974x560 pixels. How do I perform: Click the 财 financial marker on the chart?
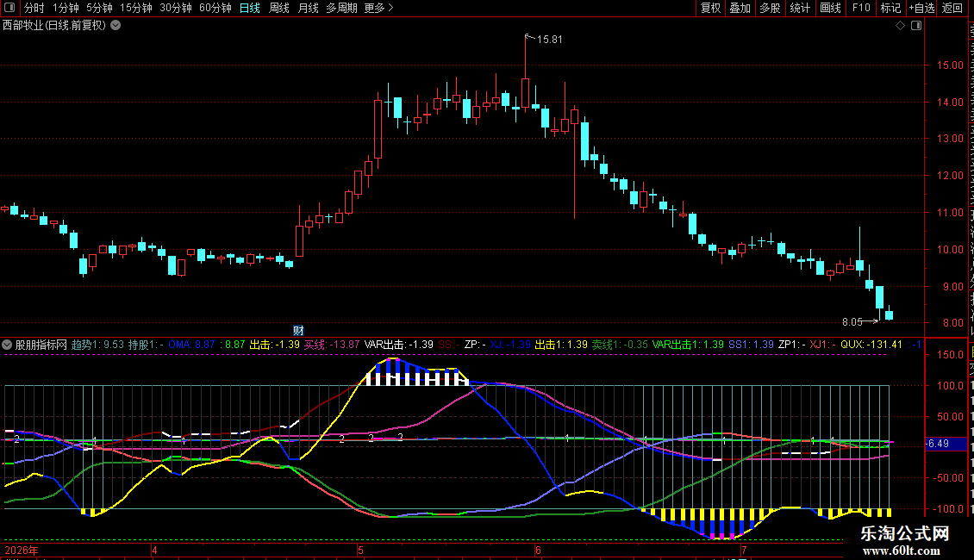[298, 330]
